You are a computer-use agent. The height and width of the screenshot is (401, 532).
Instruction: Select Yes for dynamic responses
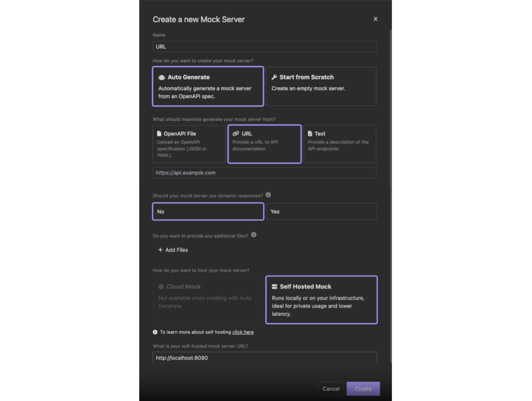(x=321, y=212)
